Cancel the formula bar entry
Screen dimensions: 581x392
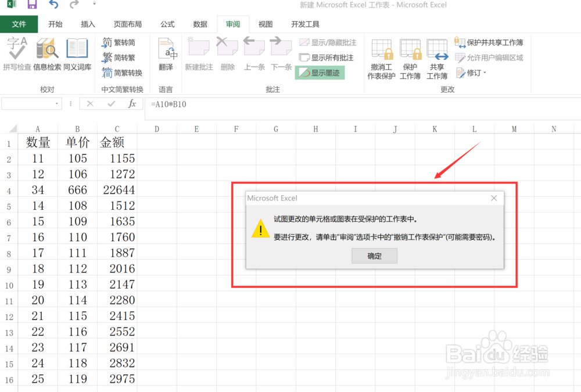point(90,104)
